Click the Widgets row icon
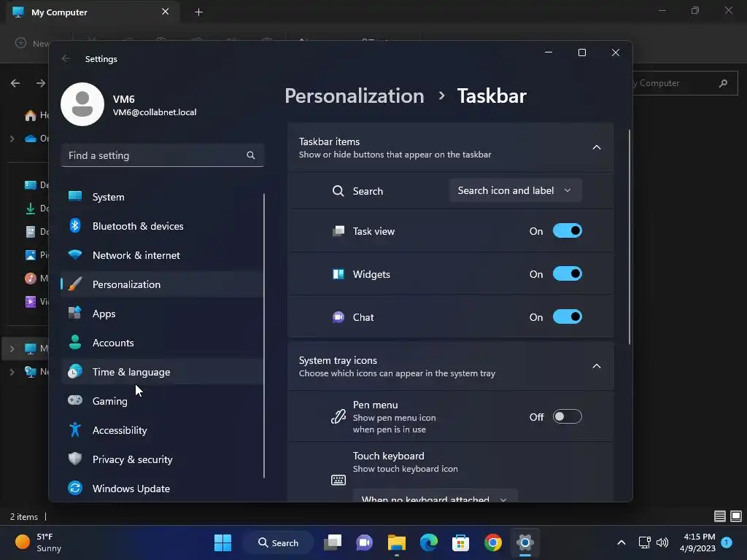 click(x=338, y=274)
